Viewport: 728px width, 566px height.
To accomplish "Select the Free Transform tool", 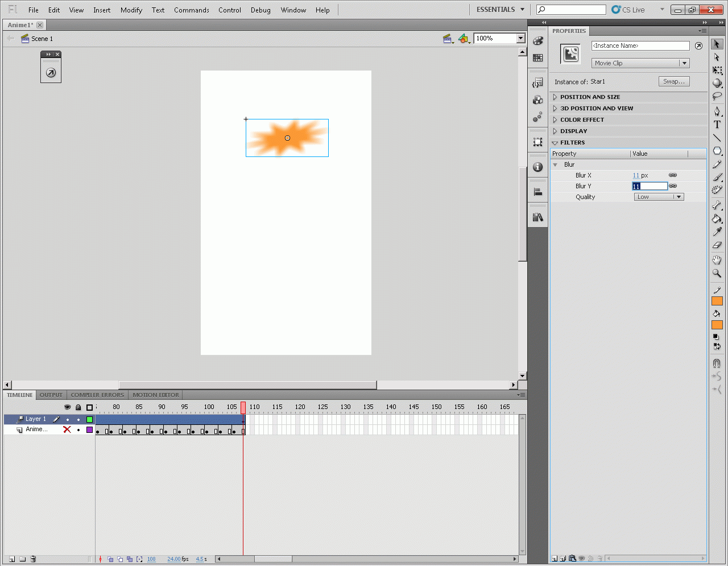I will tap(717, 70).
